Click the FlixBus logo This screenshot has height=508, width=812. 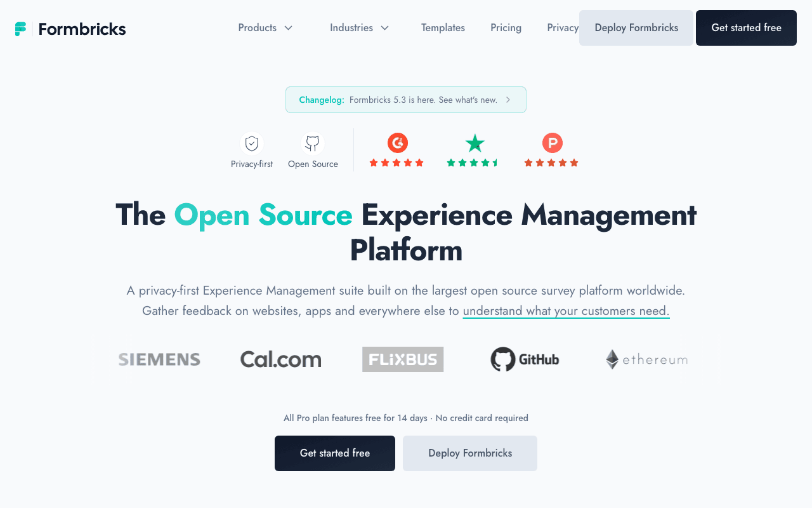403,359
